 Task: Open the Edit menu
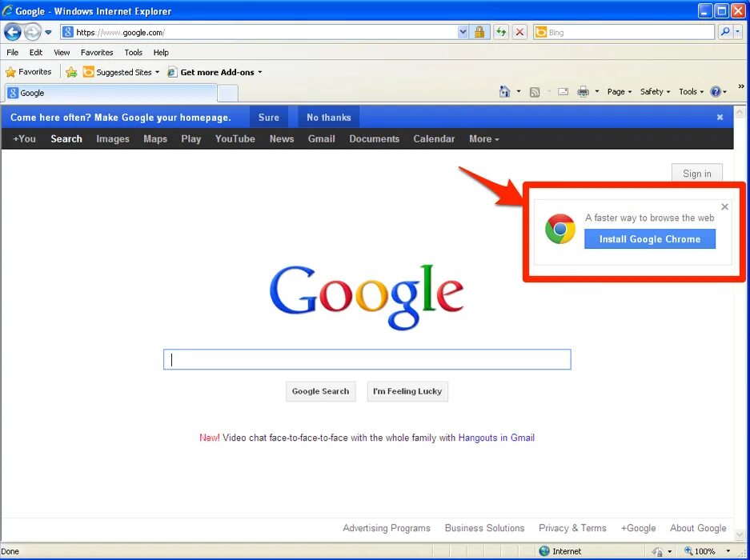click(36, 52)
